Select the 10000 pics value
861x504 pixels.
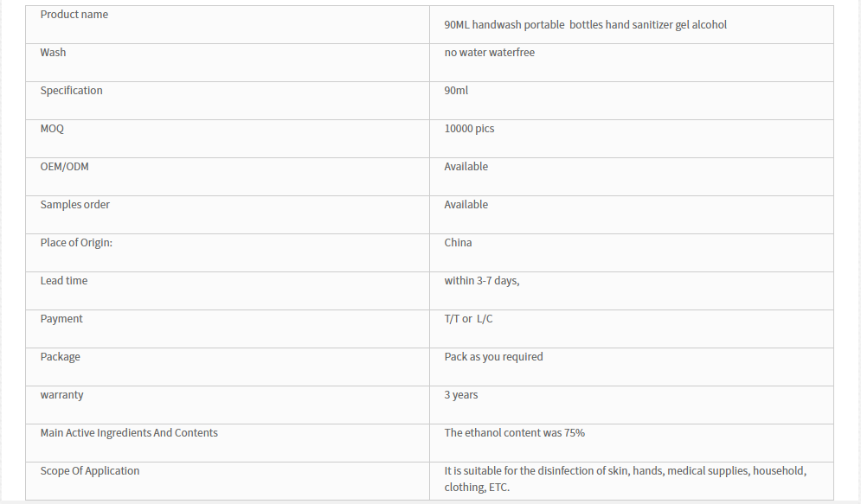469,128
